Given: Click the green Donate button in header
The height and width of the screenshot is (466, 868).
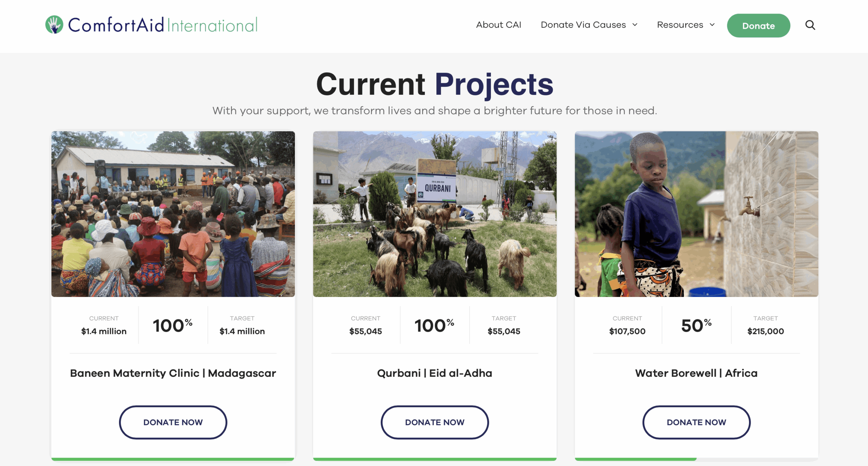Looking at the screenshot, I should click(758, 25).
